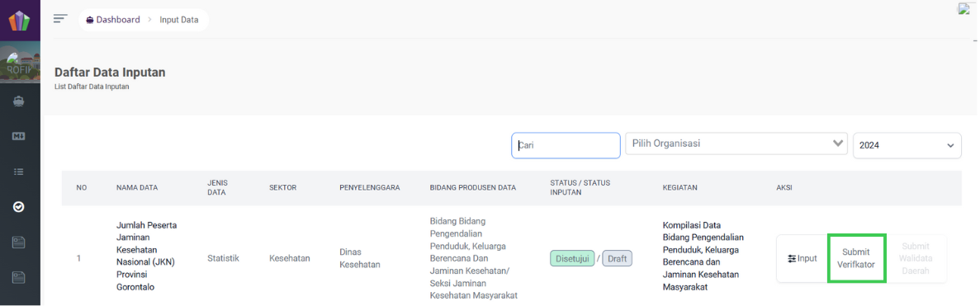The height and width of the screenshot is (306, 980).
Task: Click the profile picture thumbnail in sidebar
Action: (x=20, y=62)
